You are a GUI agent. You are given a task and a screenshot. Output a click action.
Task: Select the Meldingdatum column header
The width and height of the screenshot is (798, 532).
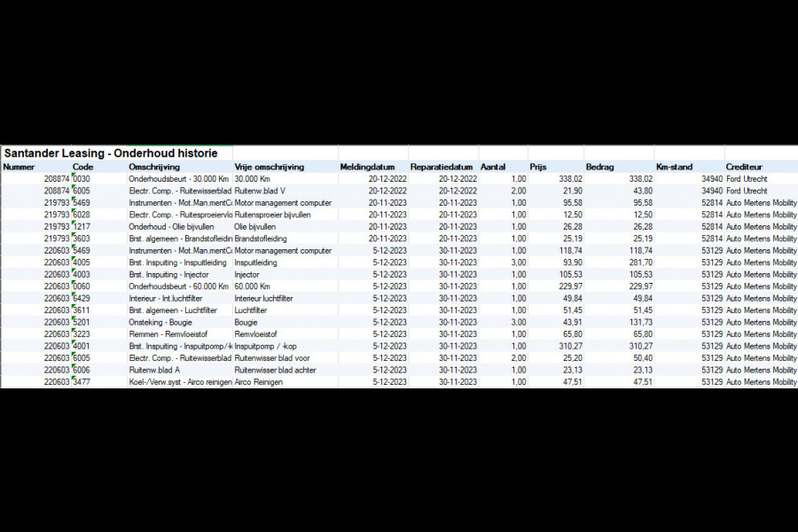[367, 167]
